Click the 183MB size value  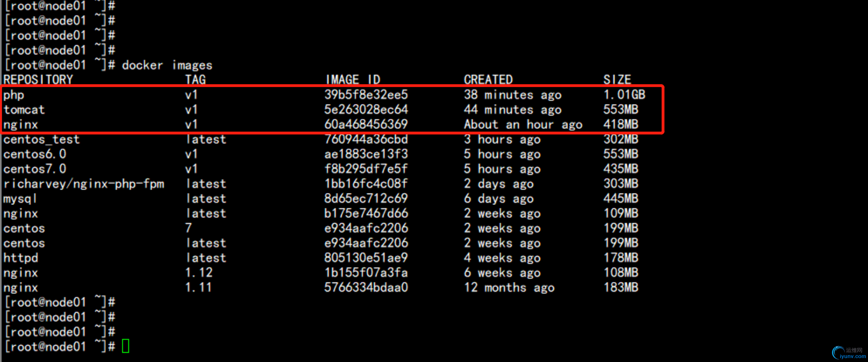coord(621,288)
